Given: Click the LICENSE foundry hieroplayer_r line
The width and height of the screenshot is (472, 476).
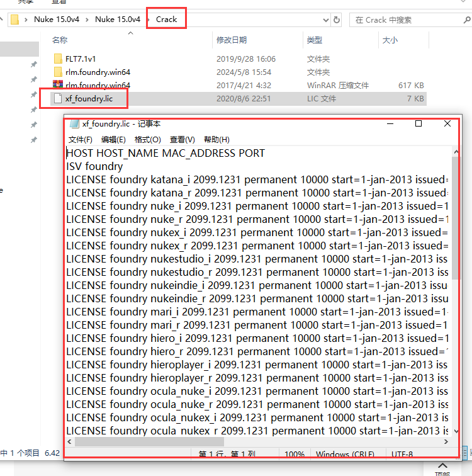Looking at the screenshot, I should pyautogui.click(x=257, y=378).
